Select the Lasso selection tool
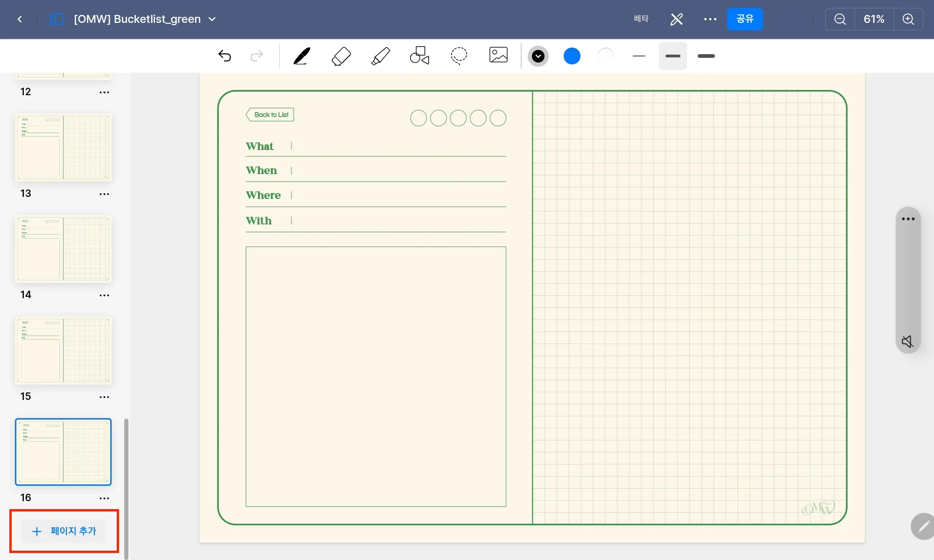Screen dimensions: 934x560 click(459, 56)
